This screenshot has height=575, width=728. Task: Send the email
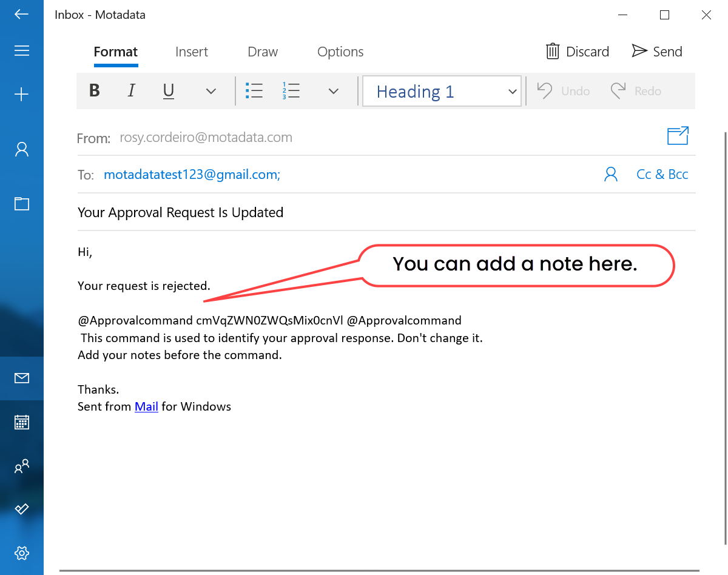coord(656,52)
